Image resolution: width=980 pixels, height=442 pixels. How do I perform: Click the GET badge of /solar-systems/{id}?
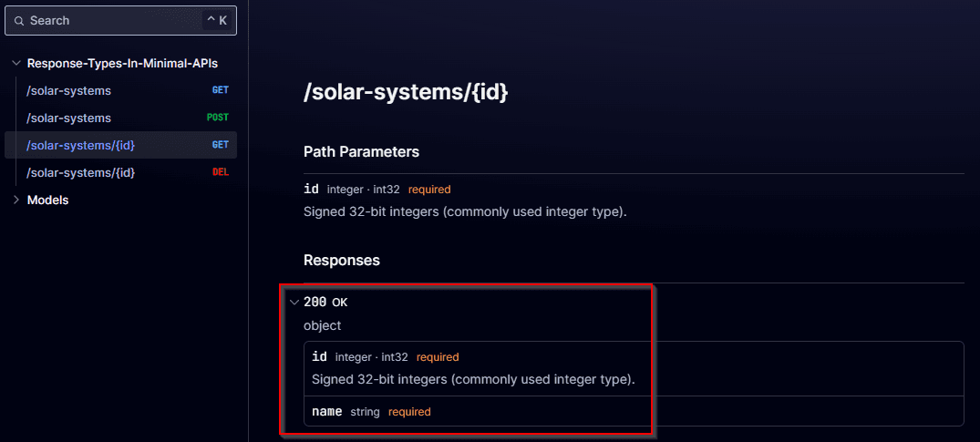click(x=220, y=144)
